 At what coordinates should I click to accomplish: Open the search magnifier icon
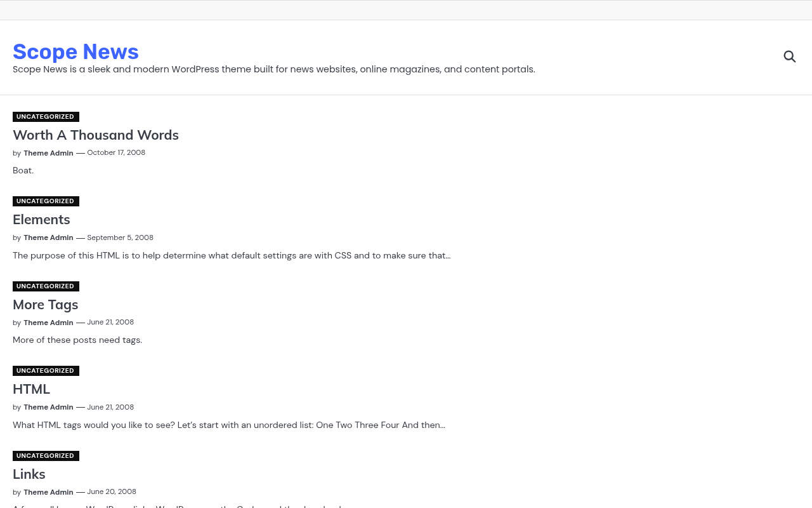point(790,57)
